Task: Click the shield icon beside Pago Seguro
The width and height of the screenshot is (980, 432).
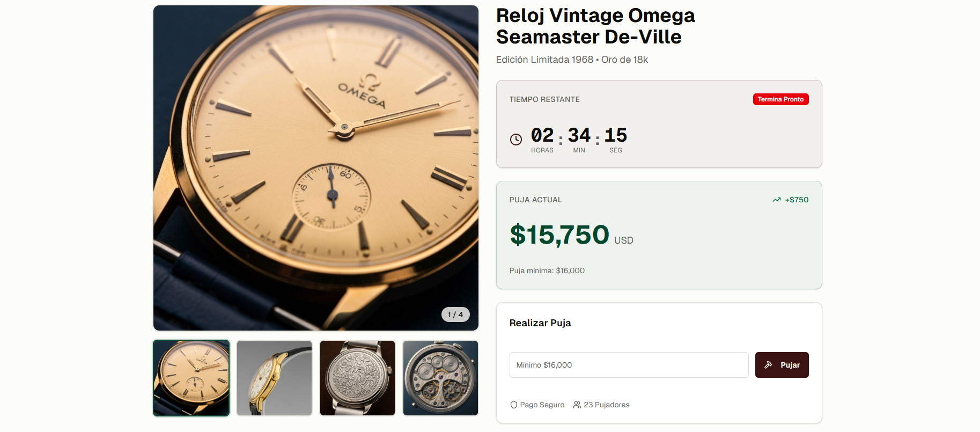Action: [513, 405]
